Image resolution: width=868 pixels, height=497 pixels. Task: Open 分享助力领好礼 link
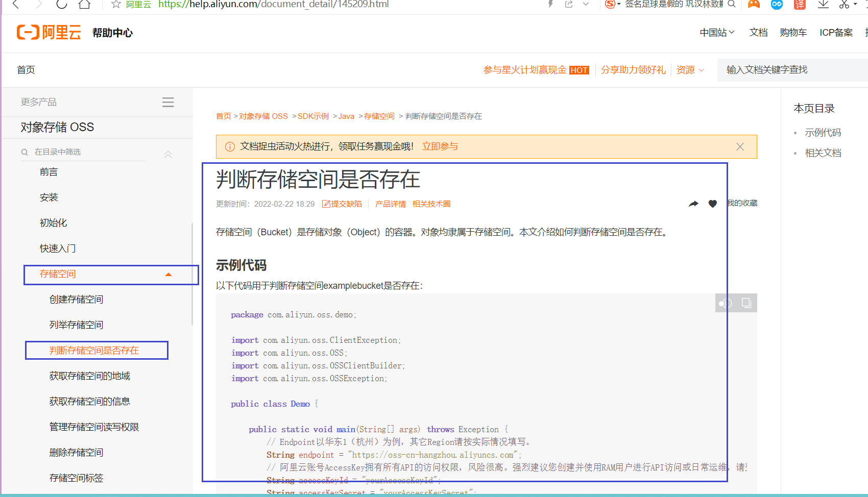click(633, 70)
